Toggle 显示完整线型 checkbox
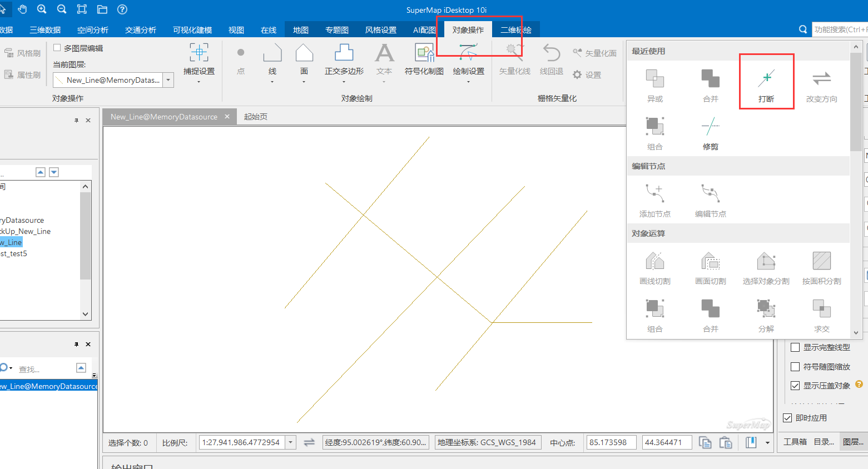 tap(795, 347)
